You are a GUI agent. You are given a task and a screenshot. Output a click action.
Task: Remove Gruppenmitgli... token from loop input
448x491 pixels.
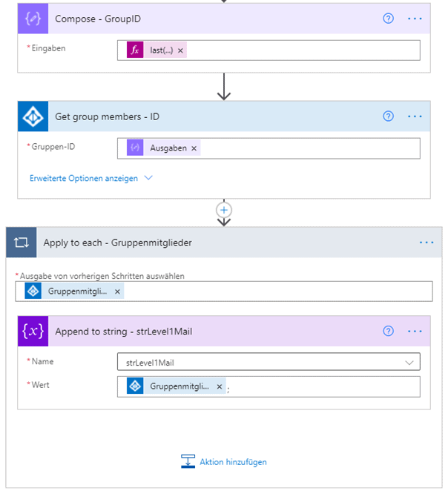click(117, 291)
